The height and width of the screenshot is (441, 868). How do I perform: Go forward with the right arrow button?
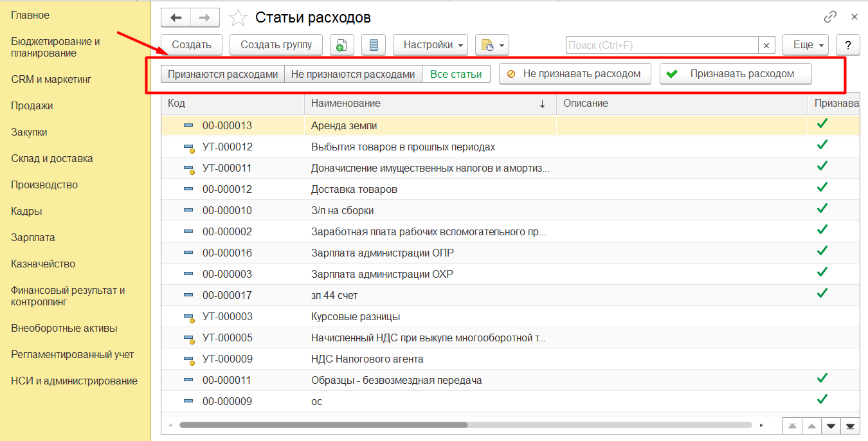[x=204, y=17]
